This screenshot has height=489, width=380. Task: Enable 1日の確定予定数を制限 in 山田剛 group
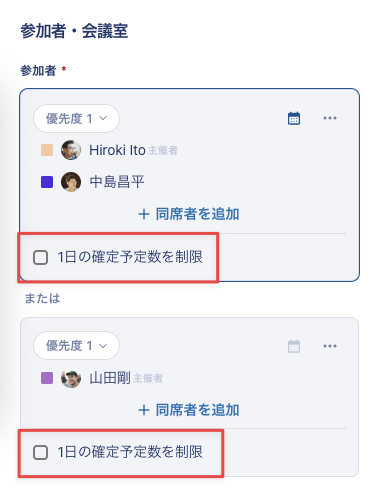coord(40,452)
